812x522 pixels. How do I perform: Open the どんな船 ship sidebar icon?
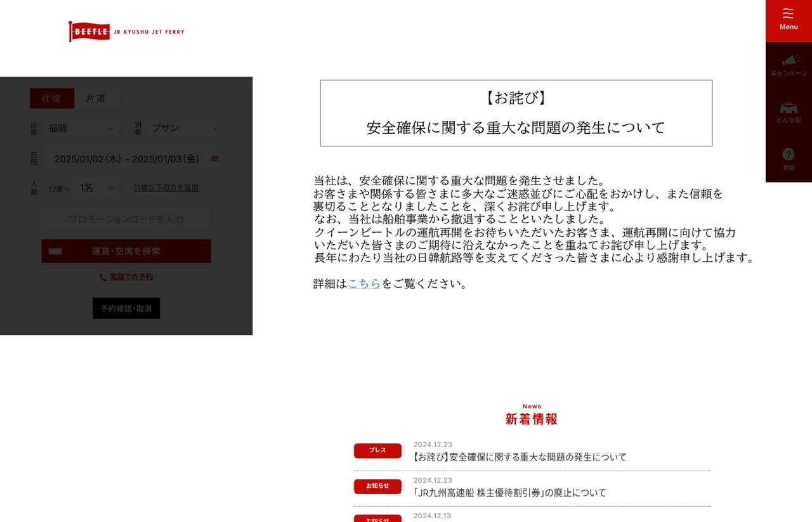pos(789,112)
